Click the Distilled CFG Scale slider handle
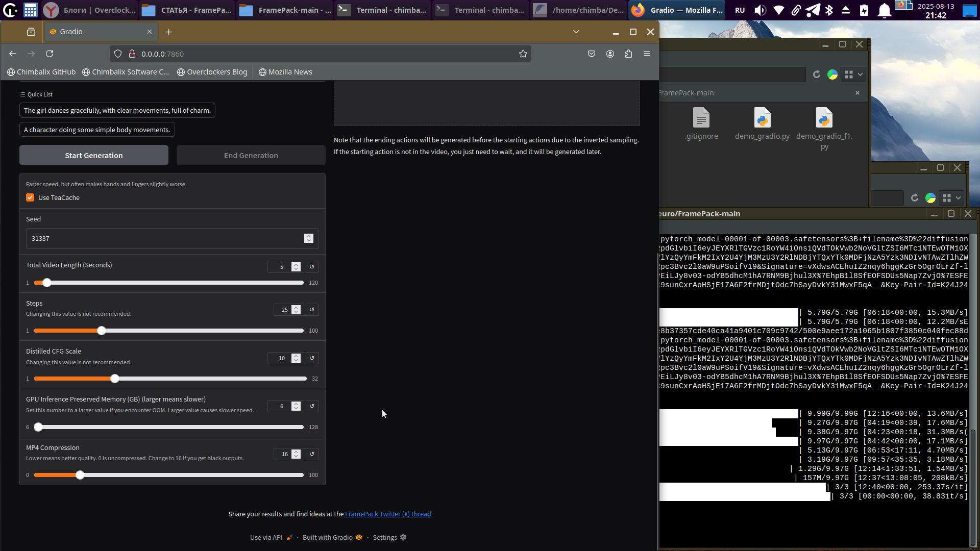The image size is (980, 551). tap(115, 379)
